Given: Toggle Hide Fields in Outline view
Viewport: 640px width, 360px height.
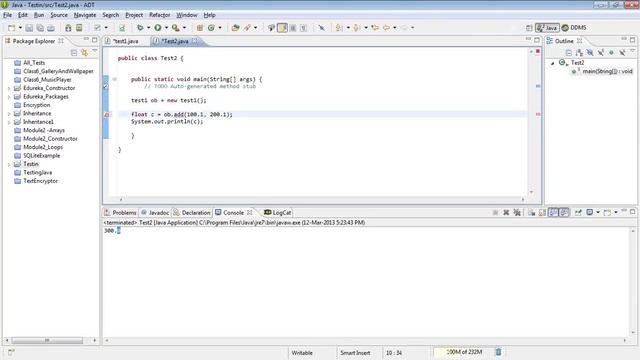Looking at the screenshot, I should [x=590, y=53].
